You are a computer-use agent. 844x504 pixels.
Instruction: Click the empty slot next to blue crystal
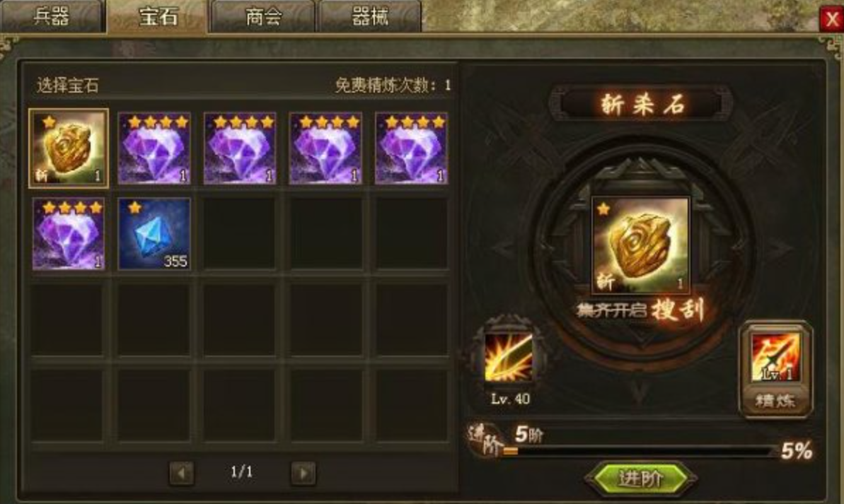pos(240,233)
